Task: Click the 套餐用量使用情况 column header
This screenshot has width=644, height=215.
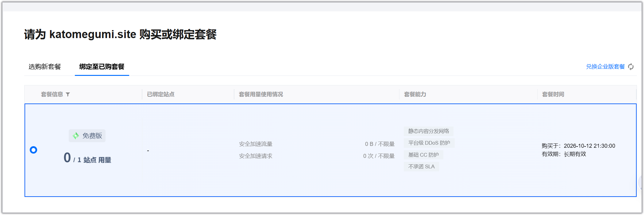Action: 261,94
